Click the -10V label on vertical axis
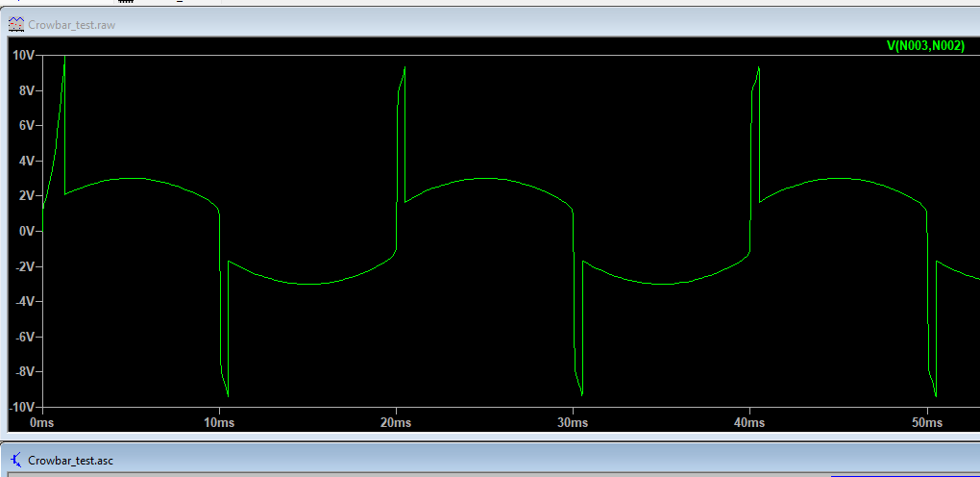This screenshot has height=477, width=980. point(21,407)
